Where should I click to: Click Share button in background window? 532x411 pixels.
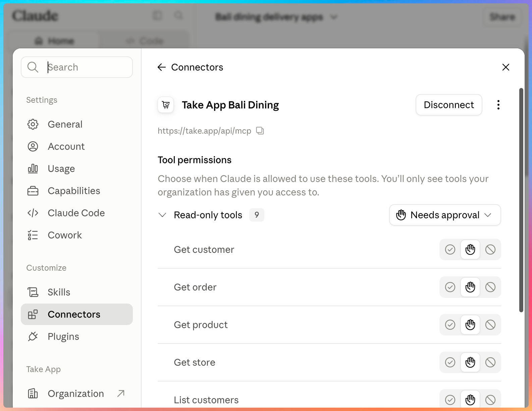click(x=502, y=17)
